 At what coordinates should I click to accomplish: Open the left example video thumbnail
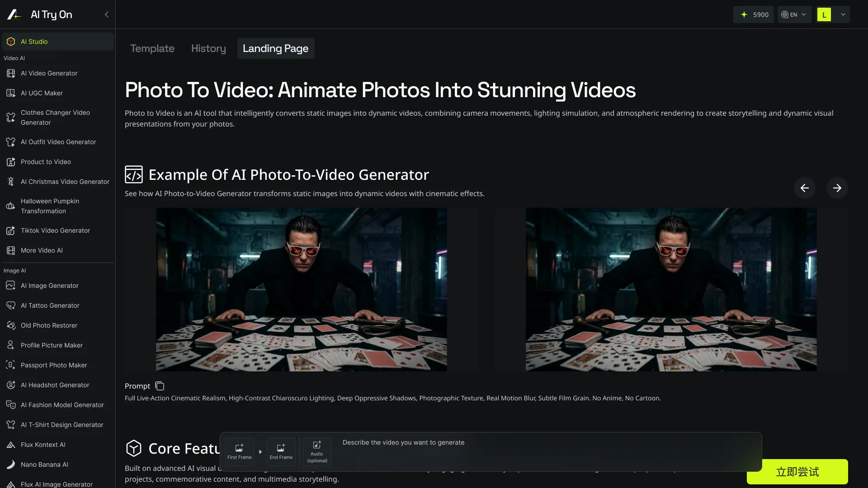[302, 290]
